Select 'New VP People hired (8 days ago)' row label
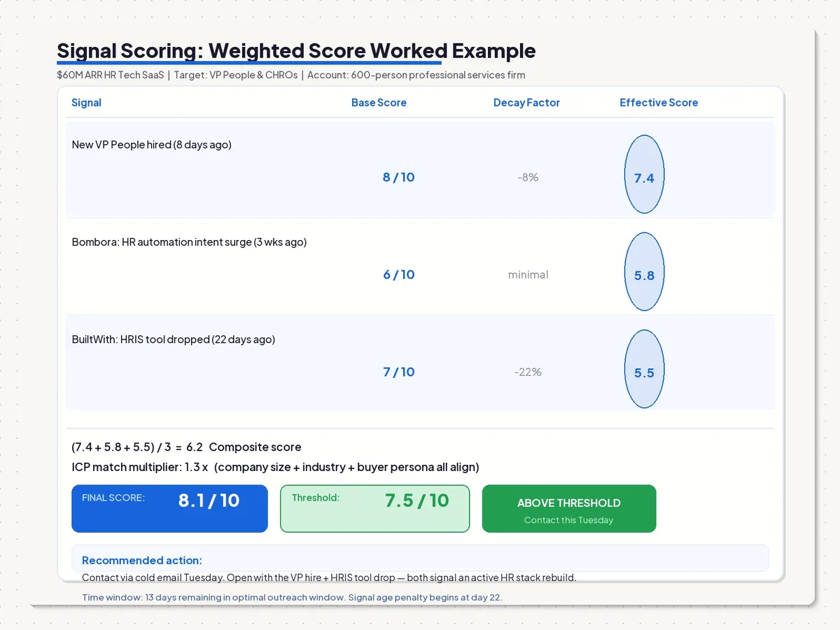Viewport: 840px width, 630px height. [x=151, y=145]
